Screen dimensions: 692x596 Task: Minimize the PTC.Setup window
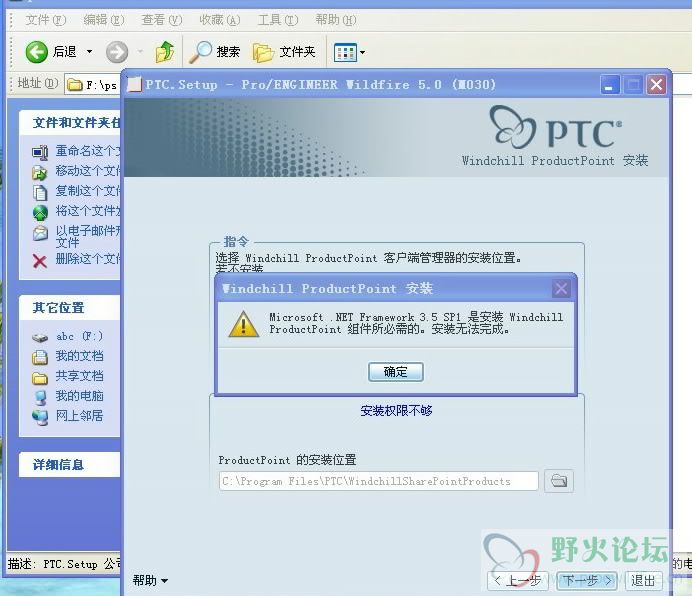point(610,84)
